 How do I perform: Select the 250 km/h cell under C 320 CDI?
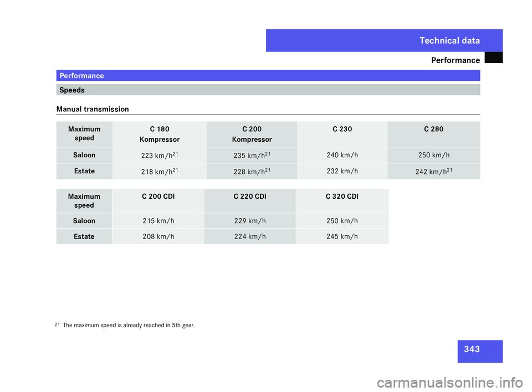(x=342, y=221)
